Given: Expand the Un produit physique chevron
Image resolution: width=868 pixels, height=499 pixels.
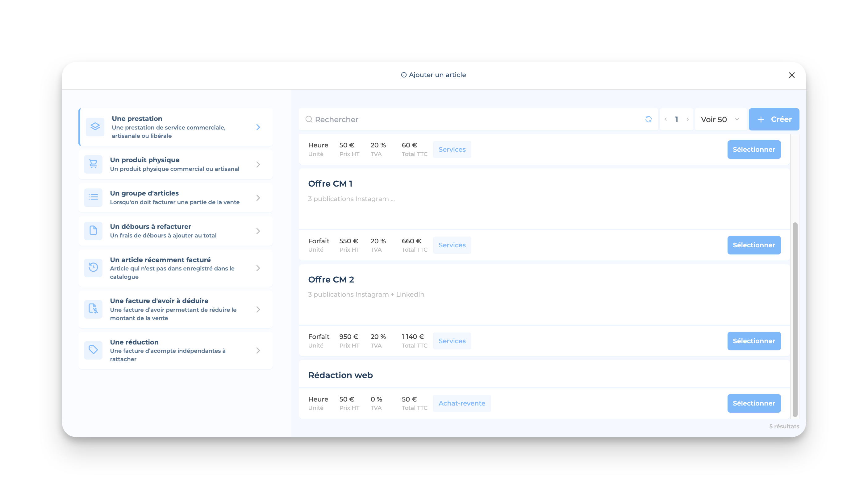Looking at the screenshot, I should 258,164.
